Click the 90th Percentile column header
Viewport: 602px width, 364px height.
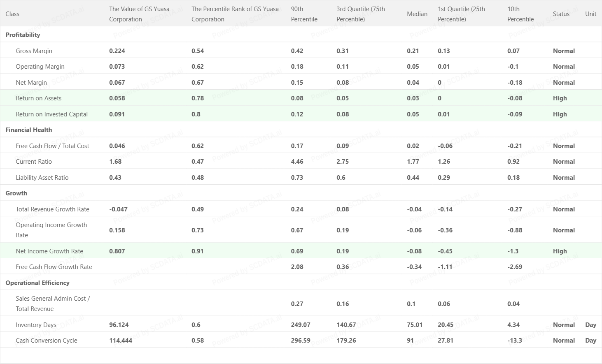304,14
